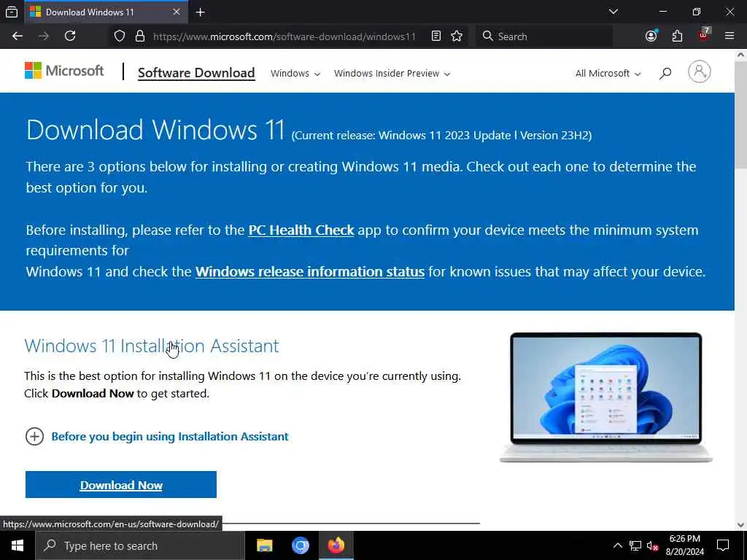Click the scrollbar up arrow
The width and height of the screenshot is (747, 560).
pos(741,55)
